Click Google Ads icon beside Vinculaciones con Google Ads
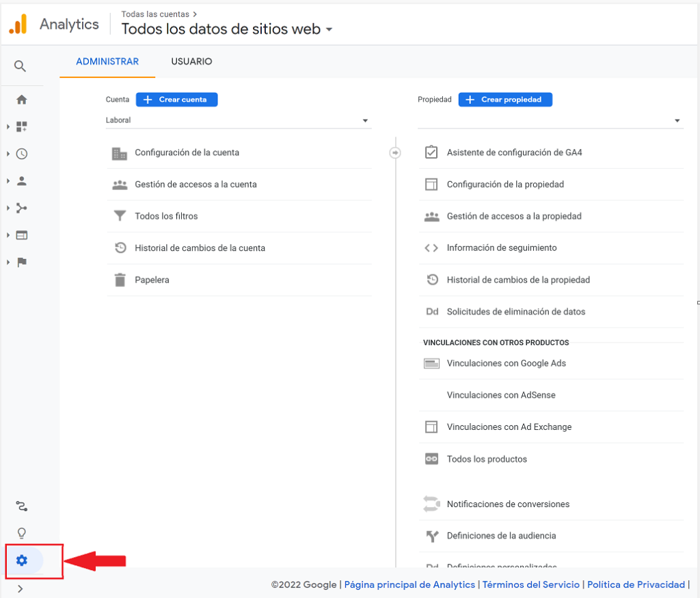 tap(431, 364)
